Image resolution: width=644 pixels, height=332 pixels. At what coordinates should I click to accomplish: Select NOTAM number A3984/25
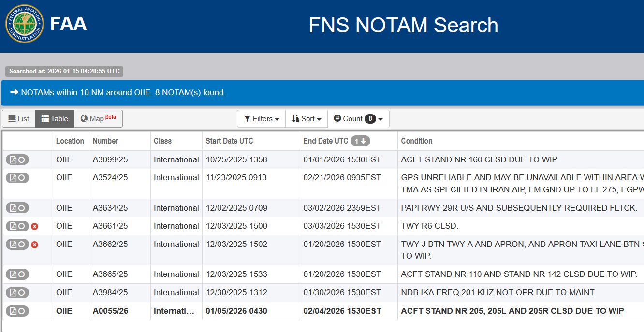(x=110, y=293)
